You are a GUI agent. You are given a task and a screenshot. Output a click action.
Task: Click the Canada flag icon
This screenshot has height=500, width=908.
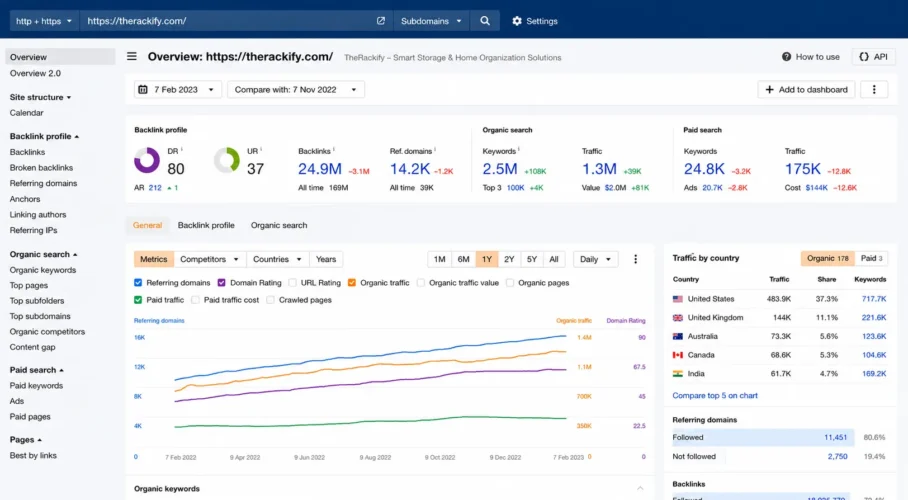tap(678, 355)
